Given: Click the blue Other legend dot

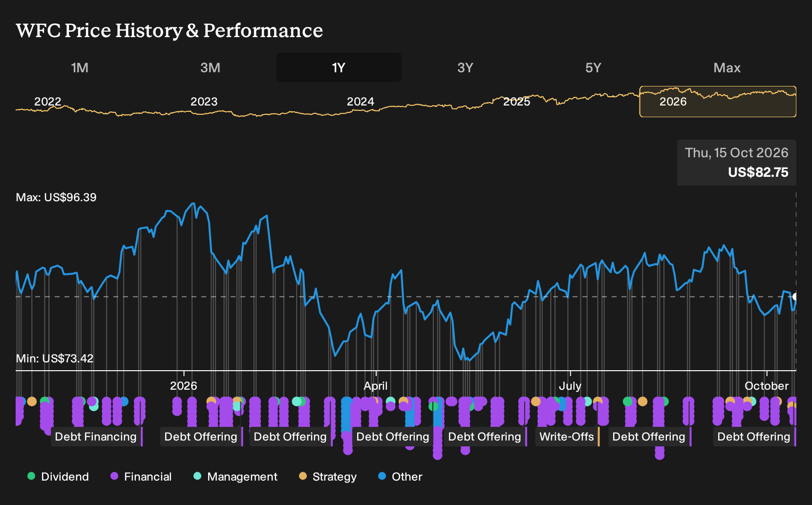Looking at the screenshot, I should point(382,476).
